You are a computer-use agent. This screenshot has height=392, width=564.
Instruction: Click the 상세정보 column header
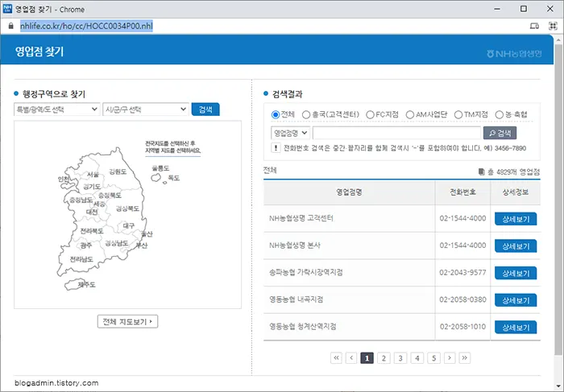tap(516, 192)
